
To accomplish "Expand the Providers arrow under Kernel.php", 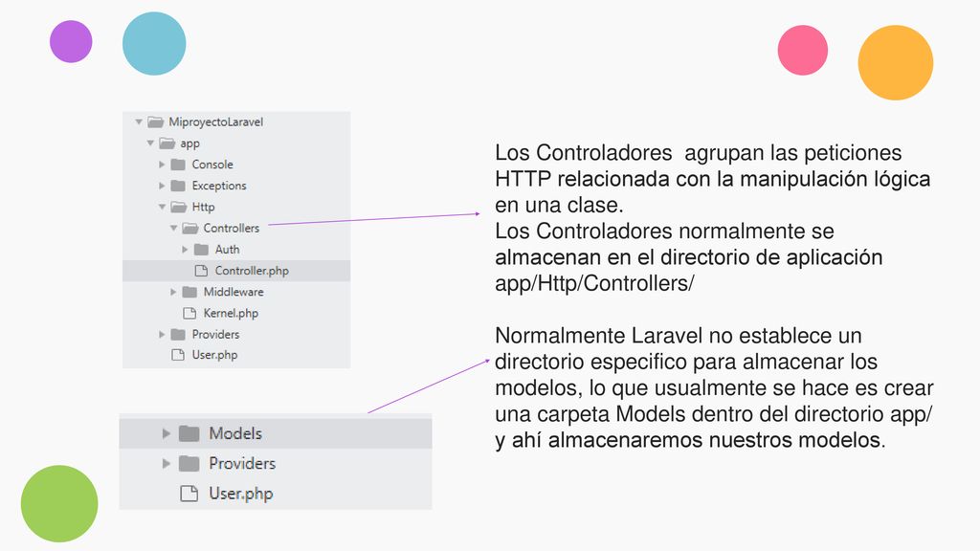I will tap(162, 334).
